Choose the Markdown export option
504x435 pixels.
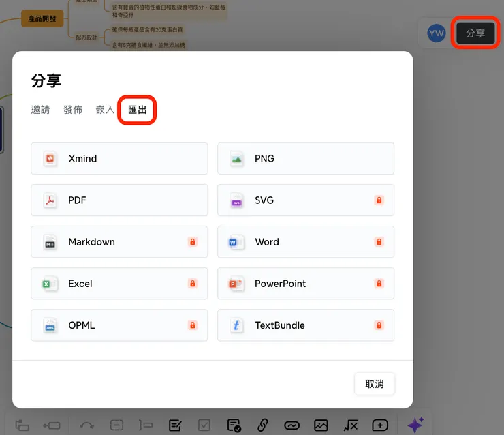pos(119,242)
